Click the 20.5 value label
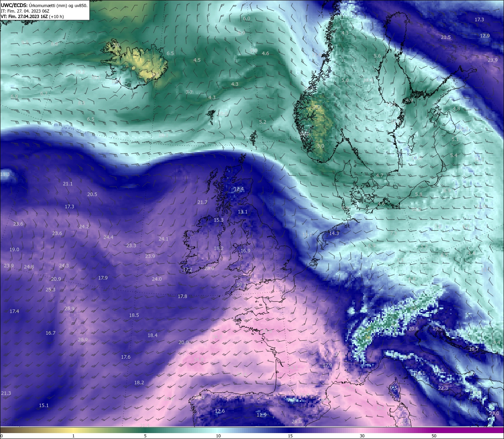504x439 pixels. click(92, 194)
